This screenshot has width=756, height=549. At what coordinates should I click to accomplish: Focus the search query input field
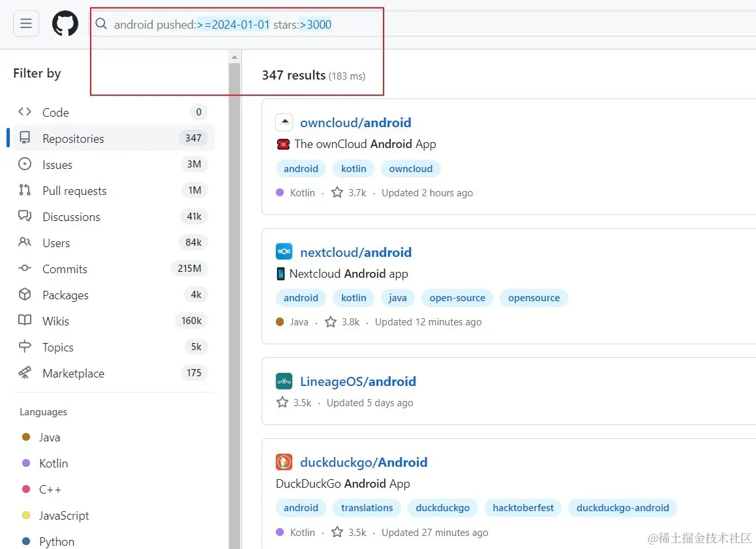pyautogui.click(x=424, y=24)
